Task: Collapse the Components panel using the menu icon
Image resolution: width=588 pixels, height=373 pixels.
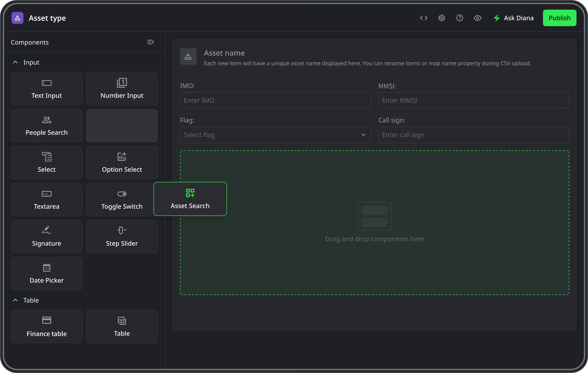Action: (150, 42)
